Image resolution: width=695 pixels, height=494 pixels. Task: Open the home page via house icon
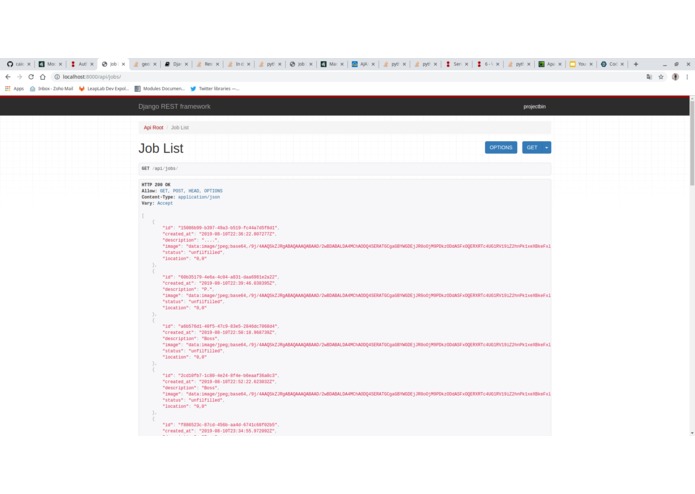pos(43,77)
